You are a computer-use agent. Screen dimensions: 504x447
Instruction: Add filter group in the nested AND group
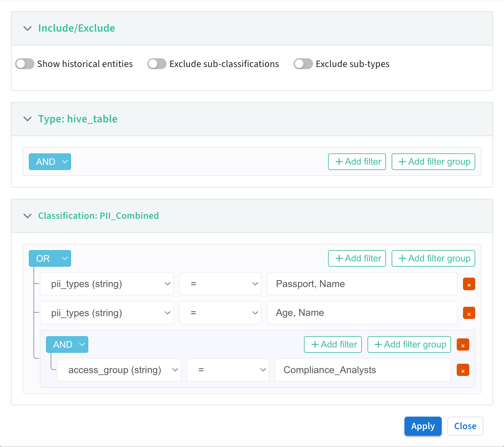pyautogui.click(x=409, y=345)
